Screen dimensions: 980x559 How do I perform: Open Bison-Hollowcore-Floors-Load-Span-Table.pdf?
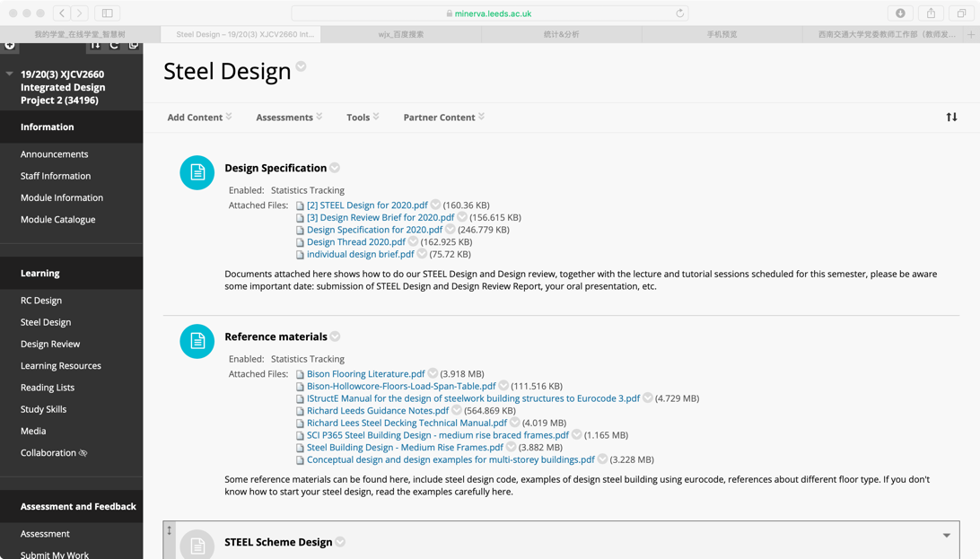pos(401,386)
